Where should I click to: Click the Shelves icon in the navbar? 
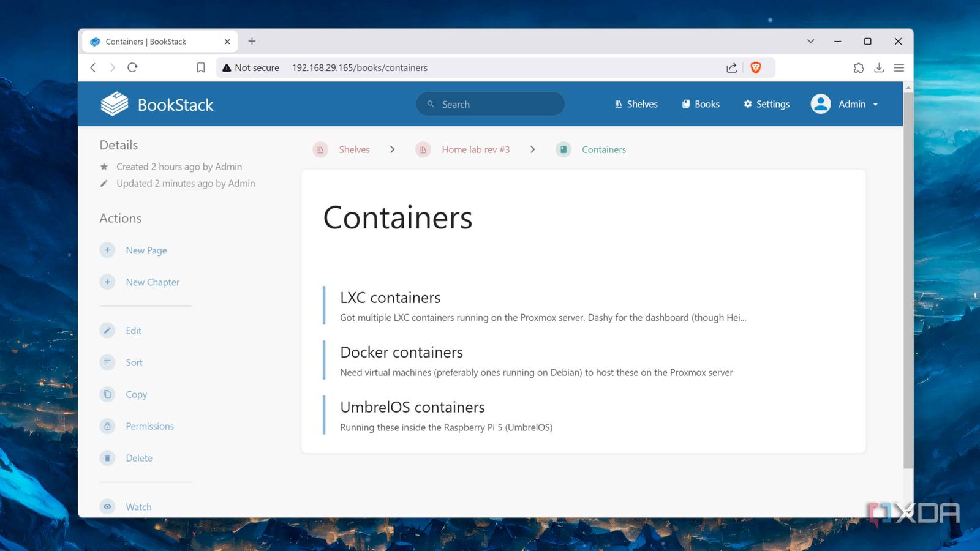[x=617, y=103]
